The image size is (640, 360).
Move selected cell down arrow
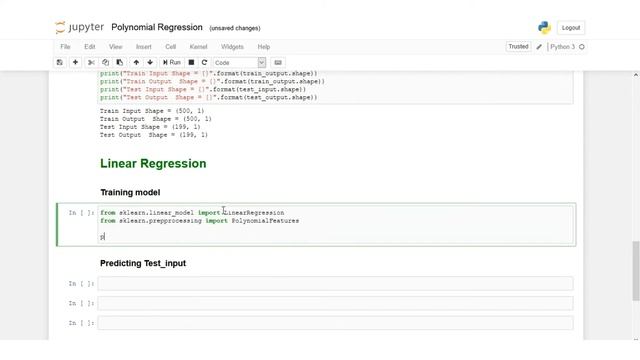[x=150, y=62]
